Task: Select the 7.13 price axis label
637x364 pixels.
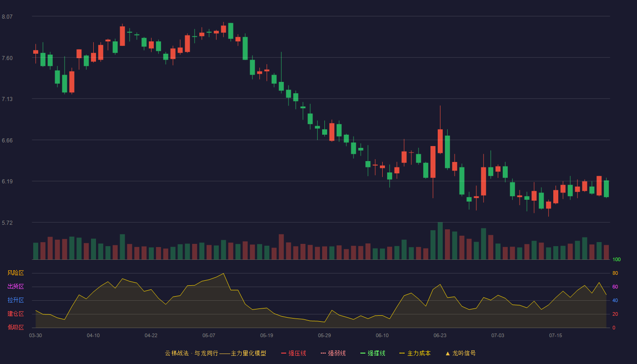Action: pos(7,99)
